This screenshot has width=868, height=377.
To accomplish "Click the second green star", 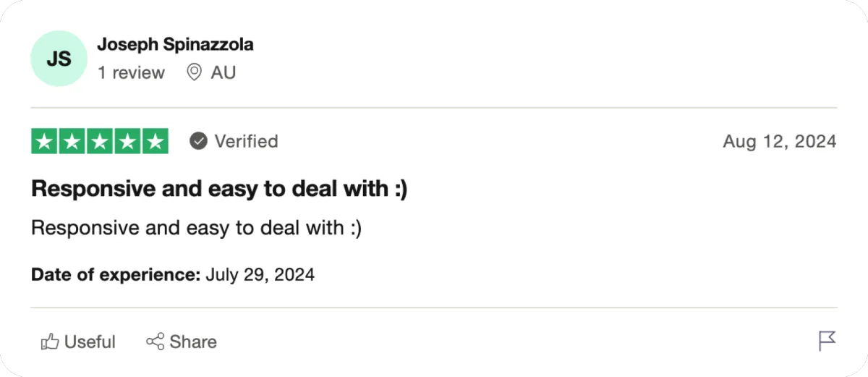I will [72, 141].
